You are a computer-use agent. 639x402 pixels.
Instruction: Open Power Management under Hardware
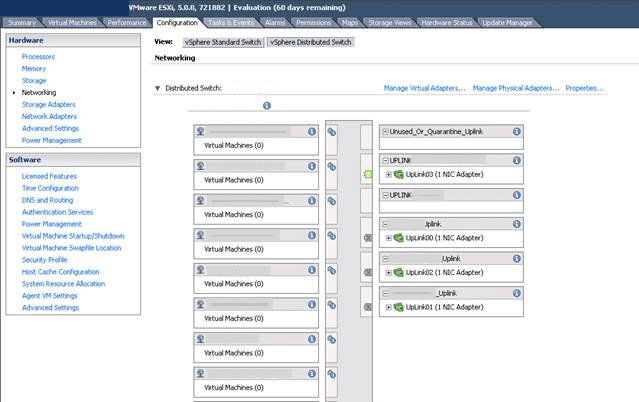click(x=52, y=140)
